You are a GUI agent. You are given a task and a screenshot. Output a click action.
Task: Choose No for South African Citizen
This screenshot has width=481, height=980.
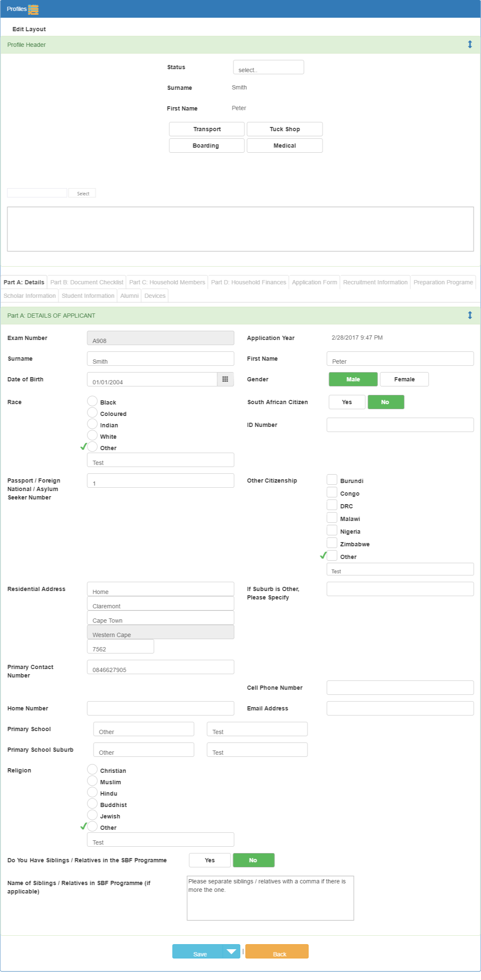point(386,402)
